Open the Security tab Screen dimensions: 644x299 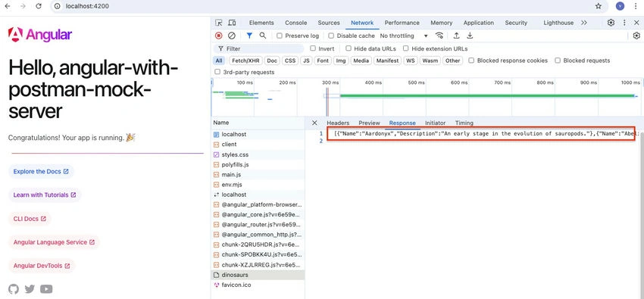516,23
